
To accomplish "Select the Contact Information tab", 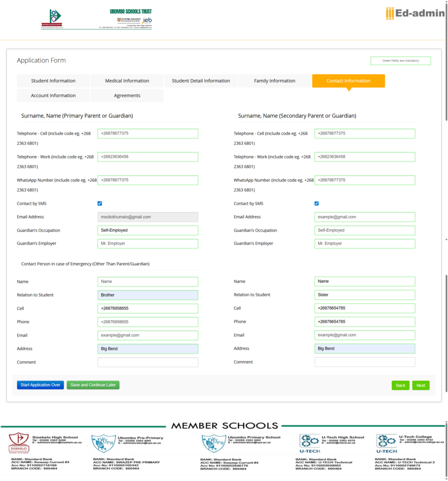I will [348, 81].
